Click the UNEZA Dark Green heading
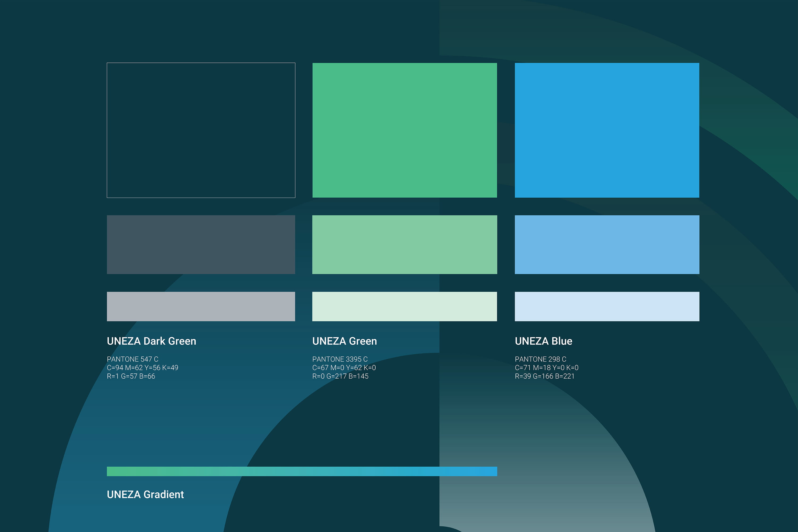Screen dimensions: 798x532 click(x=151, y=341)
